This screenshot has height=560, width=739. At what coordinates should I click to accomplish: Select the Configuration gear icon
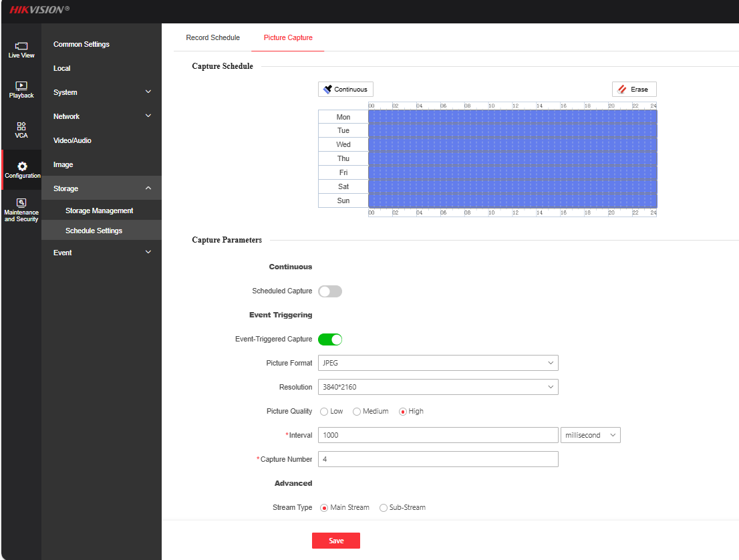coord(22,169)
